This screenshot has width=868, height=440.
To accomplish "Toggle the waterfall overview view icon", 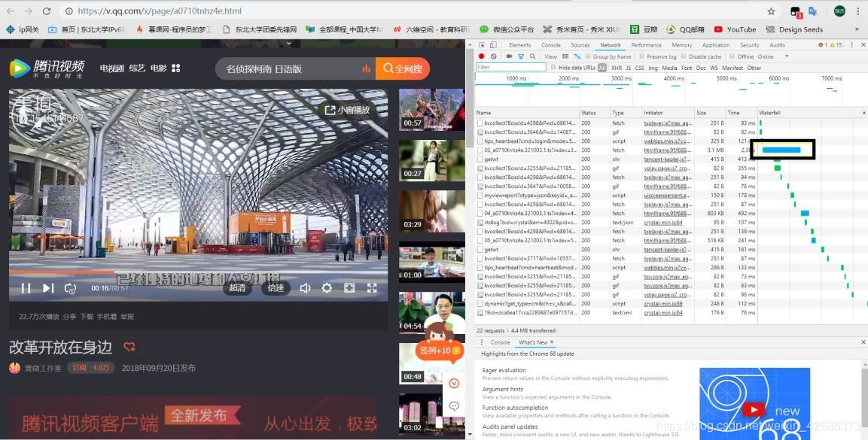I will point(577,56).
